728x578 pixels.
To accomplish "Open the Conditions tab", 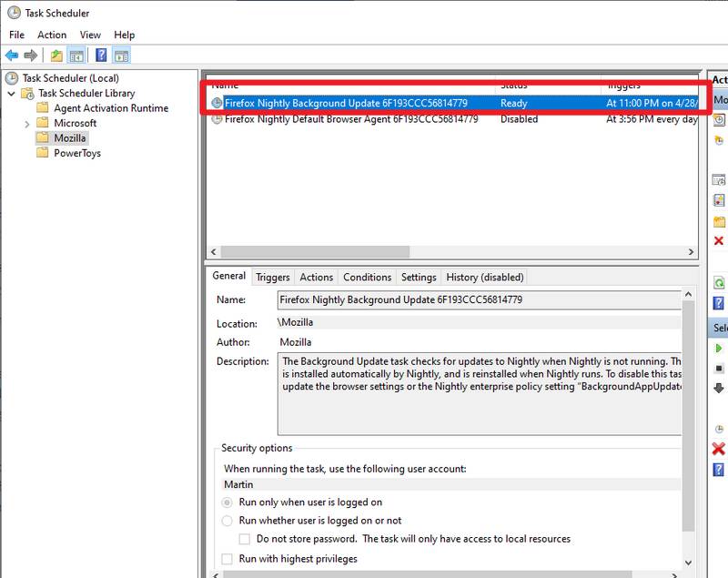I will click(x=367, y=278).
